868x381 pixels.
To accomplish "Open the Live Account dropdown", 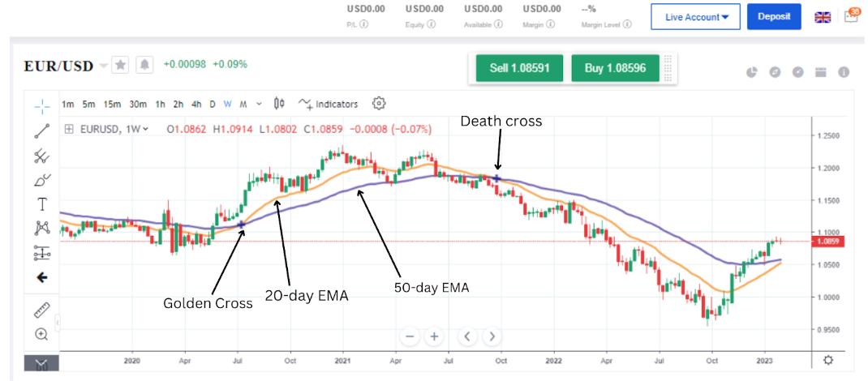I will coord(695,17).
